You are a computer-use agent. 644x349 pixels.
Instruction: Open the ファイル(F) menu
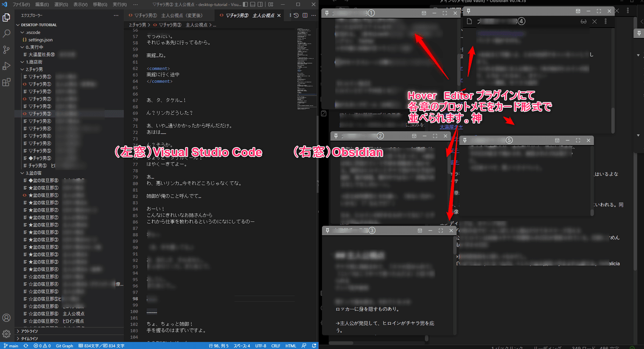(22, 4)
